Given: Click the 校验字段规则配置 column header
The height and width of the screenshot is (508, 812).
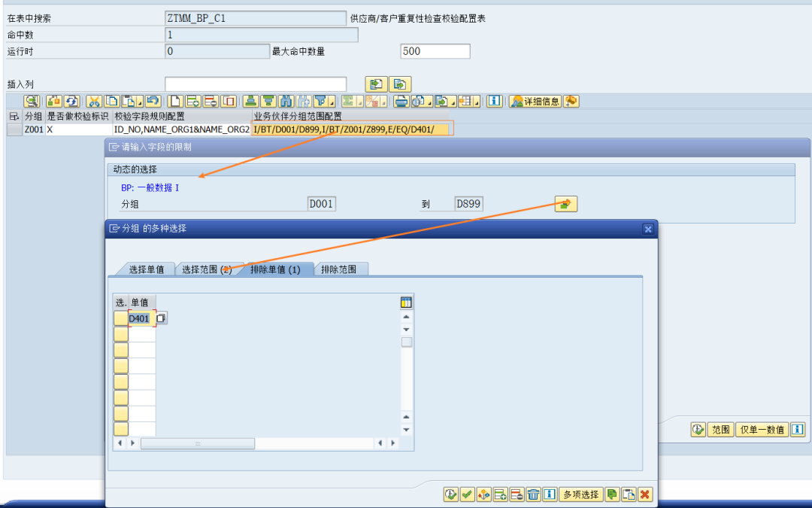Looking at the screenshot, I should pos(182,116).
